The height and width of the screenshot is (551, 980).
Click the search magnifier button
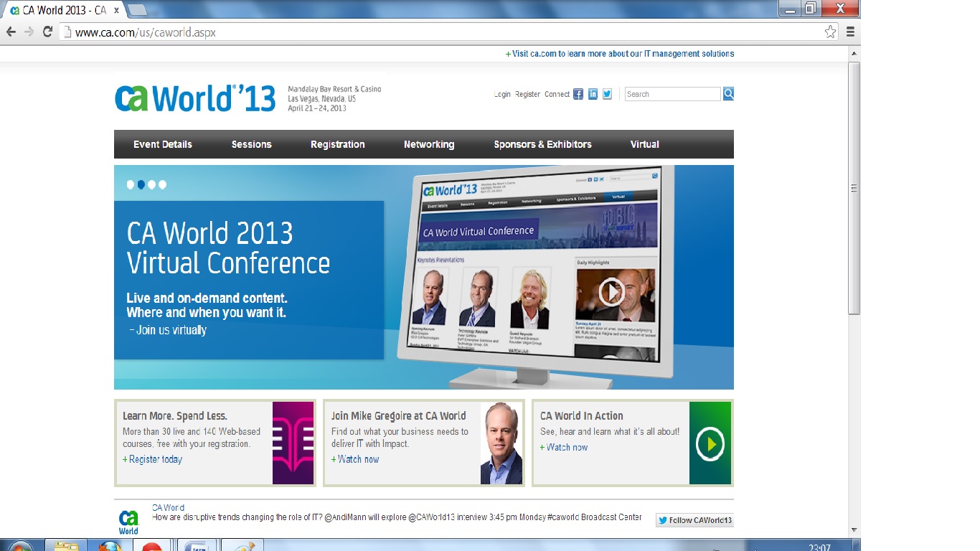click(728, 94)
